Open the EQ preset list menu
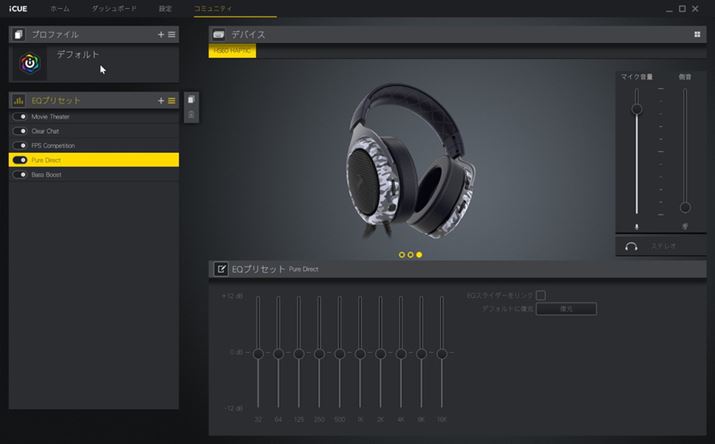 click(171, 100)
